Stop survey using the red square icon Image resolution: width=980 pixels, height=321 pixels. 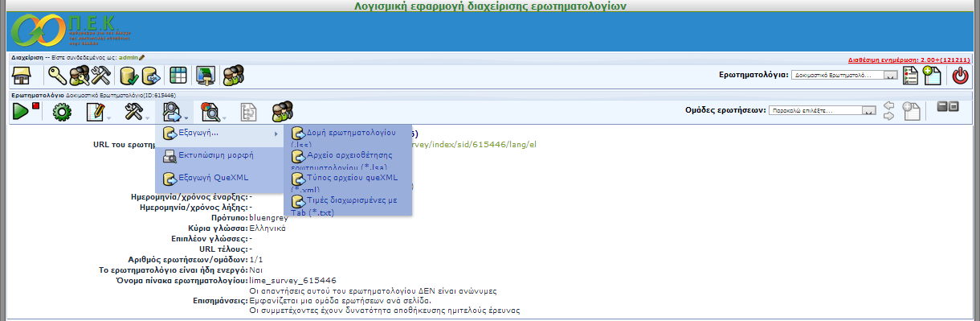pyautogui.click(x=35, y=105)
